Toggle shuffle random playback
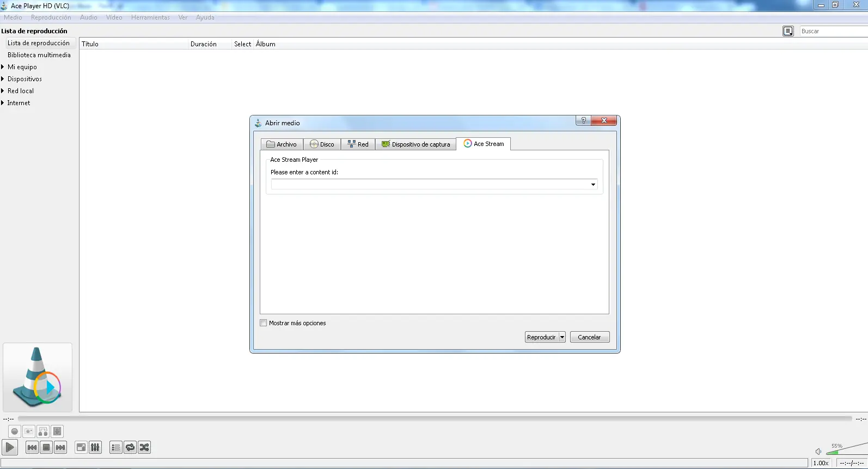868x469 pixels. point(144,447)
